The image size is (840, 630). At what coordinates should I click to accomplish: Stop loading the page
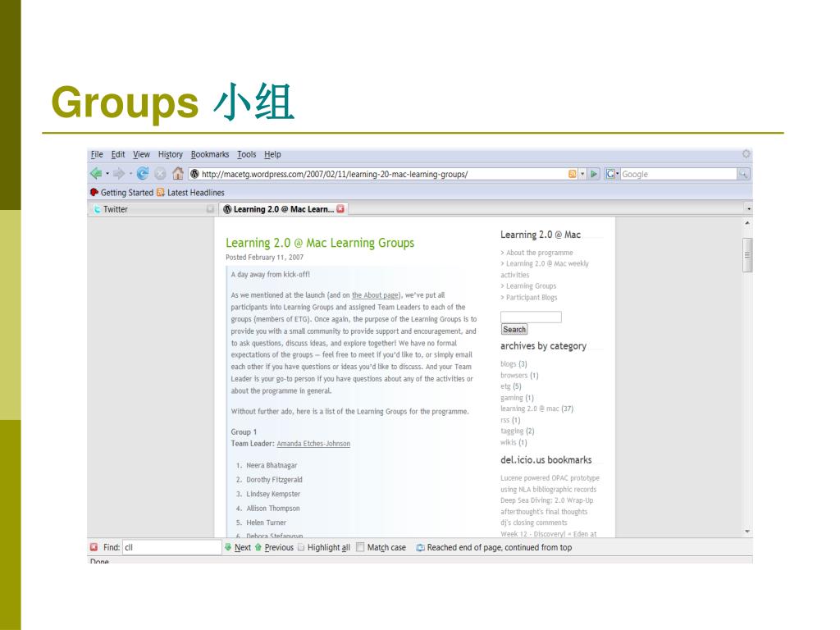point(160,174)
